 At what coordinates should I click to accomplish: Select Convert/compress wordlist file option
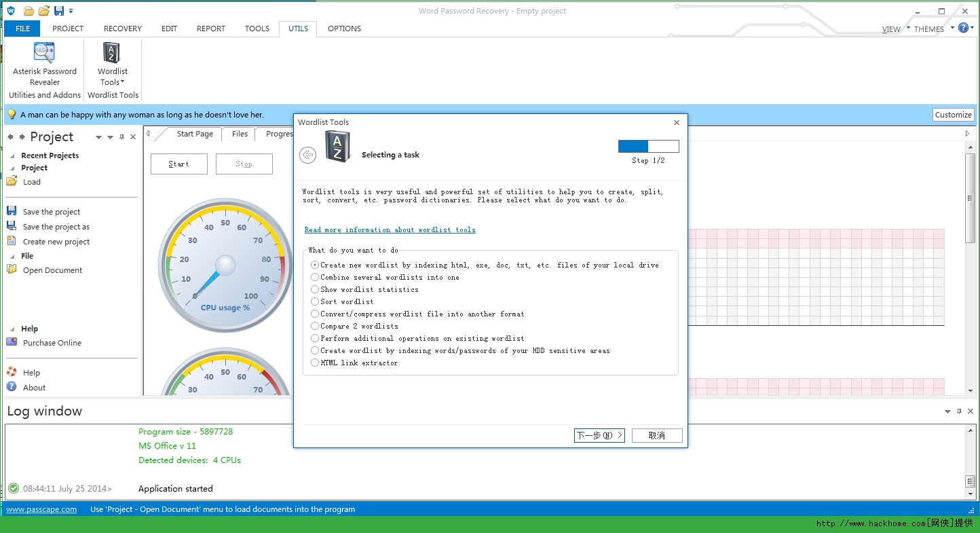click(417, 314)
